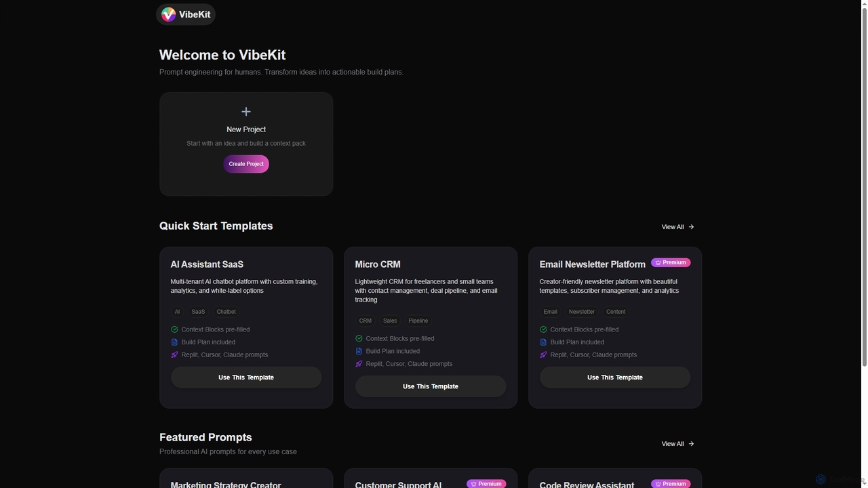This screenshot has width=868, height=488.
Task: Click the Featured Prompts heading
Action: (x=205, y=438)
